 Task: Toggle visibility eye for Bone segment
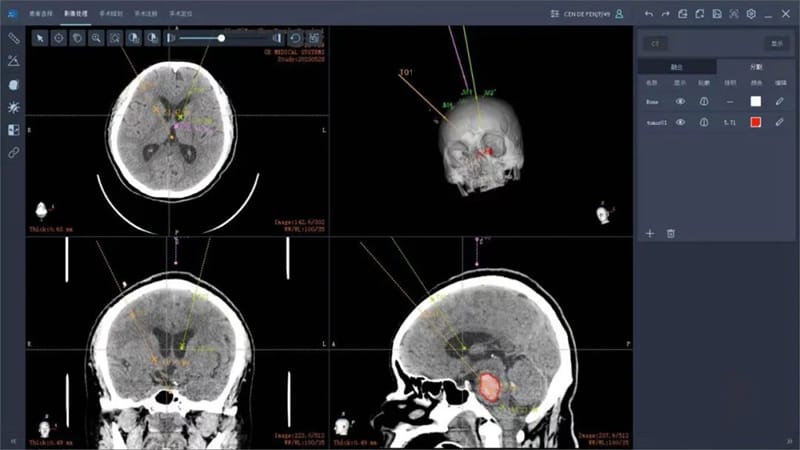(680, 101)
